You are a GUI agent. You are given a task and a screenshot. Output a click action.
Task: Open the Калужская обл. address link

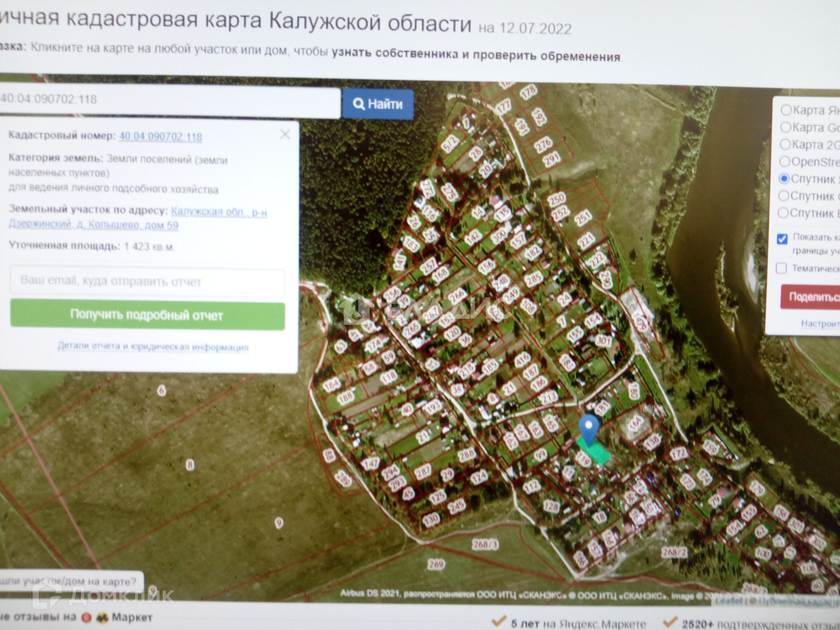[138, 218]
